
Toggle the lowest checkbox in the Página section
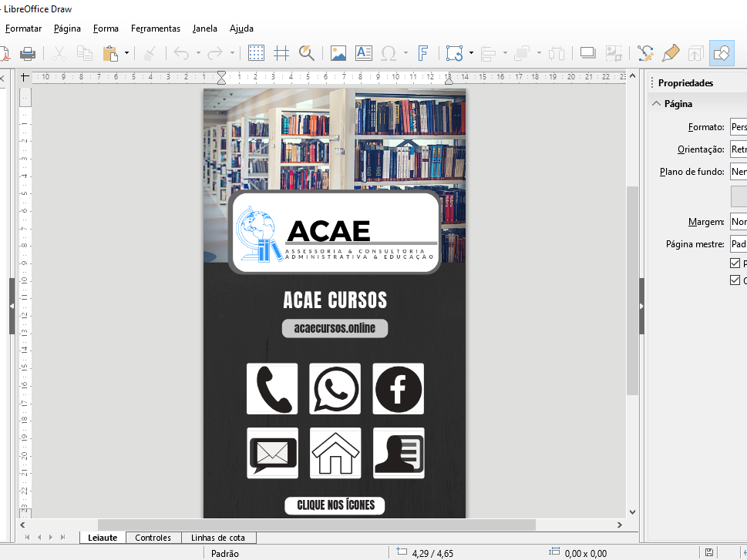tap(735, 280)
